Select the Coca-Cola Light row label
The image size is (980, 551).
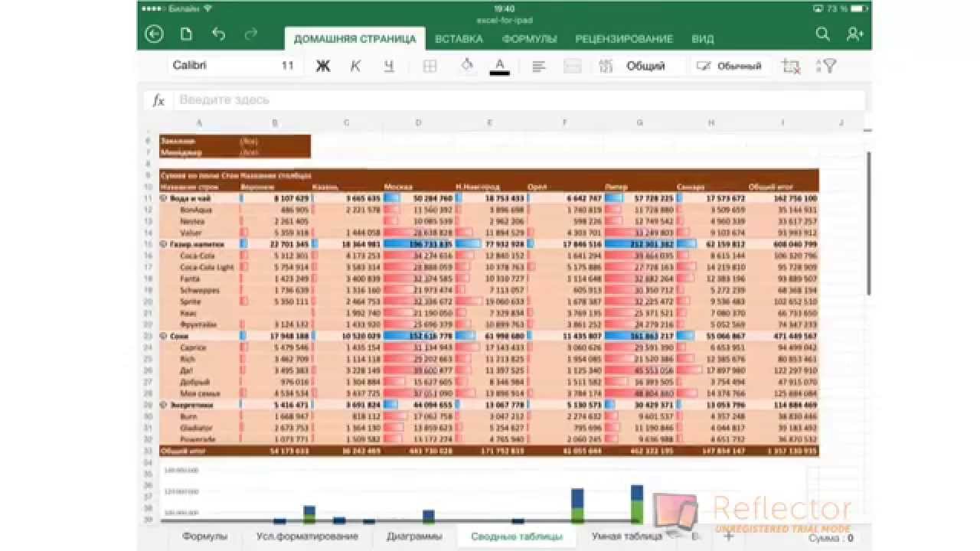pos(207,267)
